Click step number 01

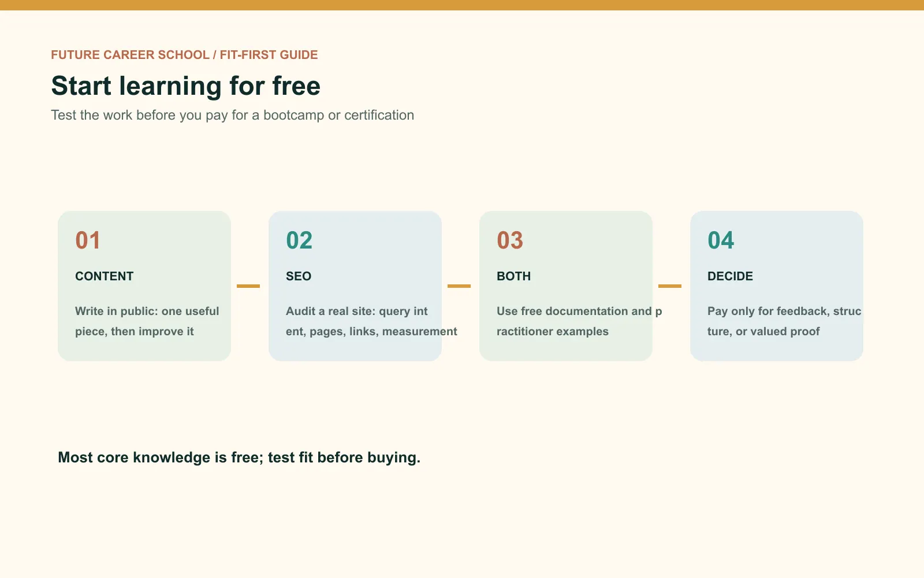click(x=88, y=240)
